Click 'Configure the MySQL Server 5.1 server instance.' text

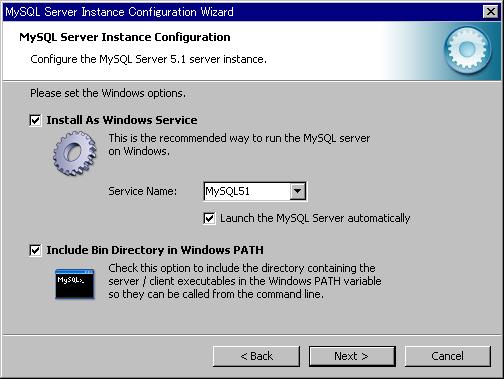click(148, 59)
